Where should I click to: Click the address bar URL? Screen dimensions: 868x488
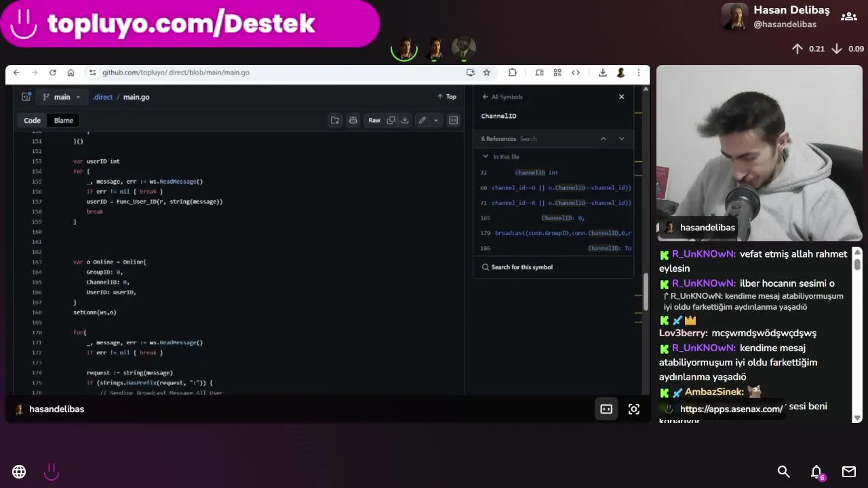pos(176,73)
